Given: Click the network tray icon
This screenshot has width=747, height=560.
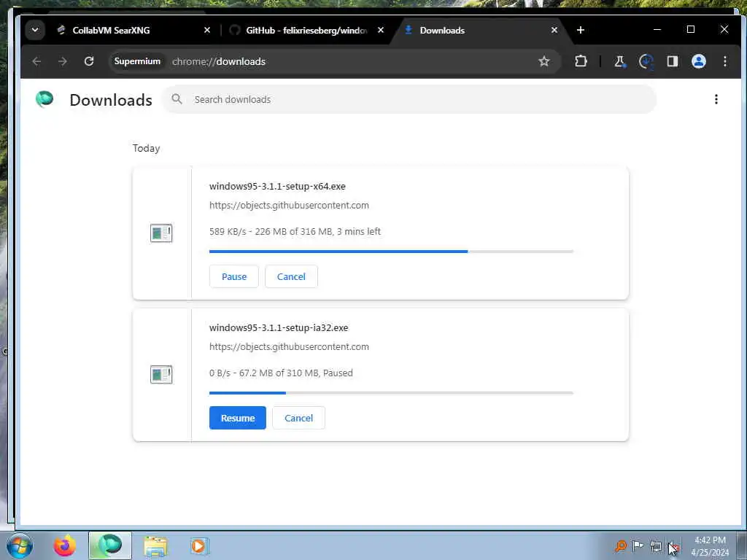Looking at the screenshot, I should tap(656, 546).
